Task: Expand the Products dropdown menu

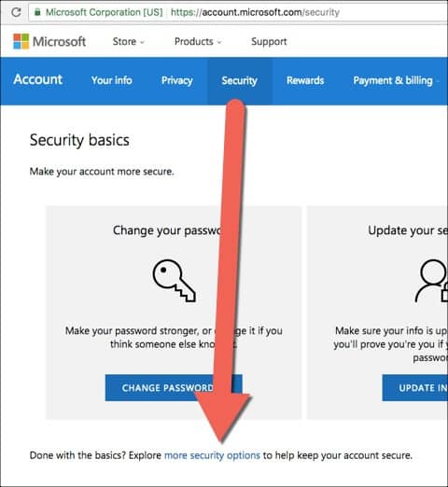Action: (x=198, y=41)
